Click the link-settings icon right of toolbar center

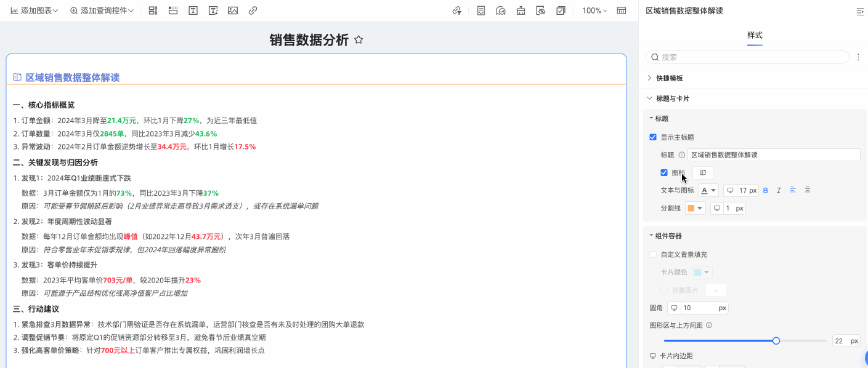456,10
